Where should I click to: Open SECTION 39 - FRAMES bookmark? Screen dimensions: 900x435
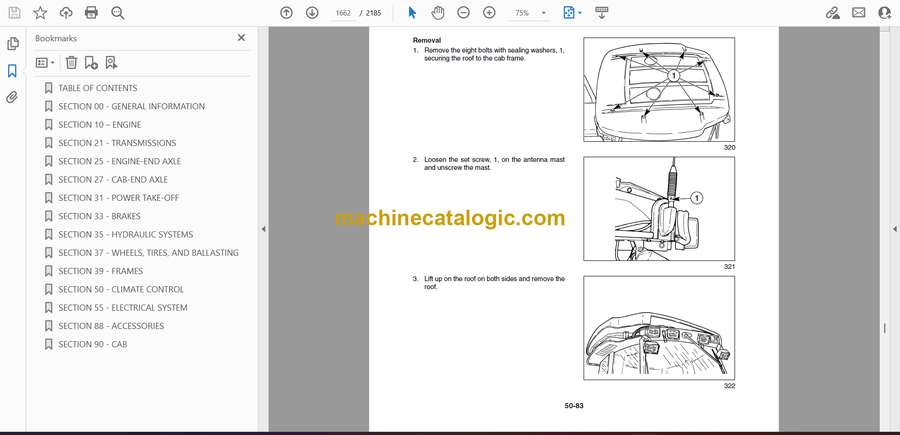100,271
